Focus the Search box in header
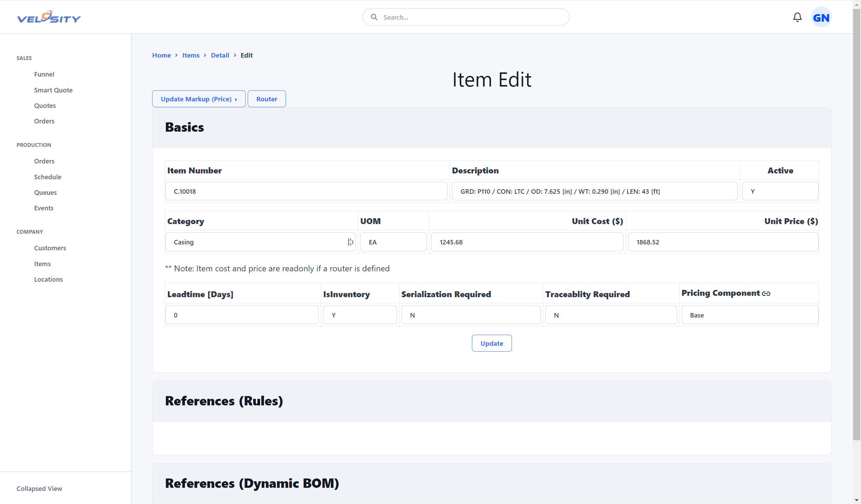861x504 pixels. (466, 17)
